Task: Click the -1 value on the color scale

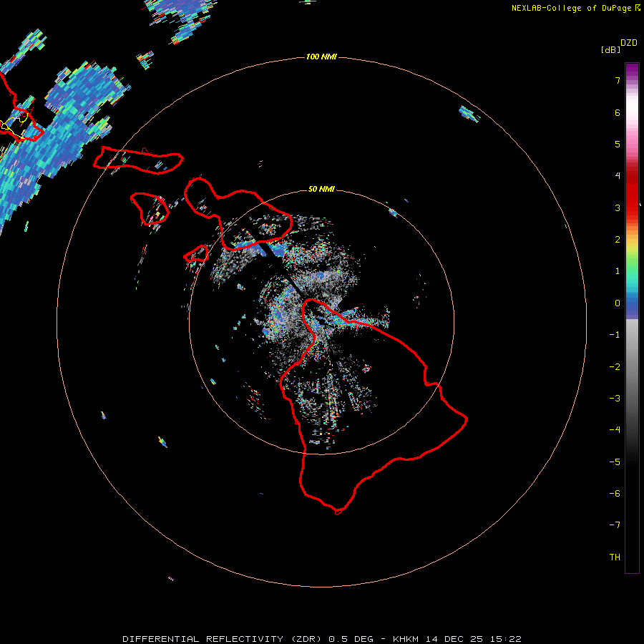Action: tap(615, 335)
